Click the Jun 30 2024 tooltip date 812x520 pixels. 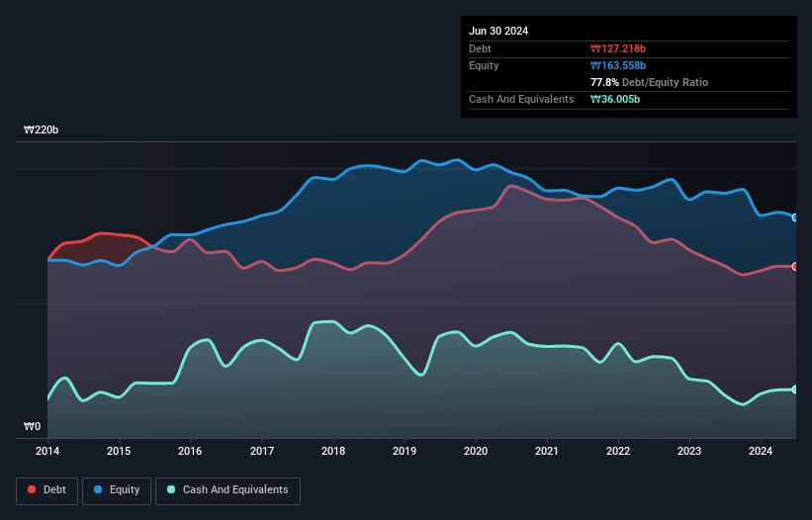pos(498,31)
